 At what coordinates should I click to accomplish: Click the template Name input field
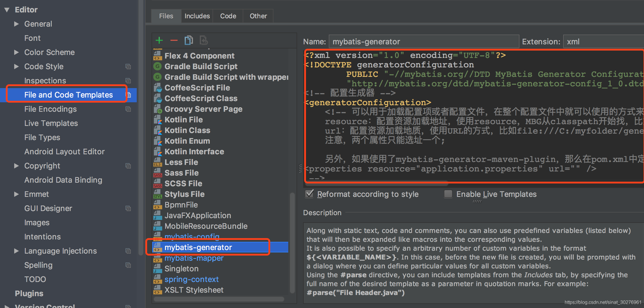(x=424, y=42)
